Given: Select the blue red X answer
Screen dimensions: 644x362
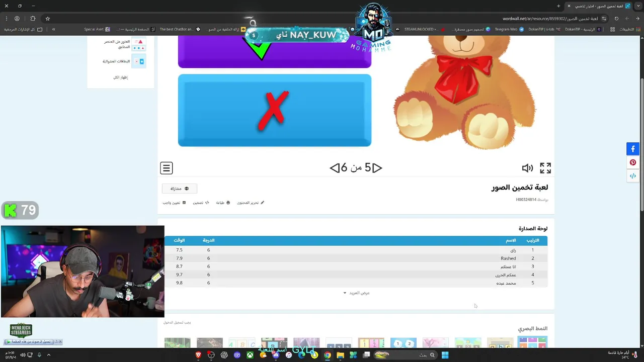Looking at the screenshot, I should [x=275, y=111].
